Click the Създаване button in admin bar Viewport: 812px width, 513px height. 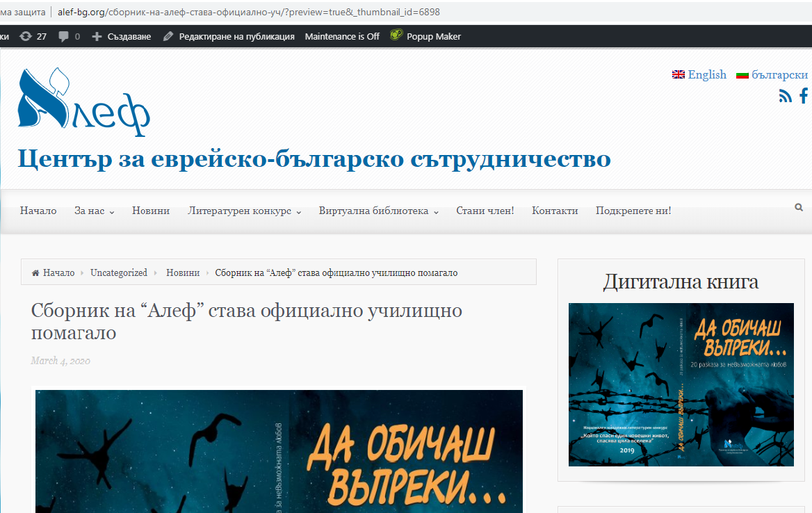tap(122, 36)
